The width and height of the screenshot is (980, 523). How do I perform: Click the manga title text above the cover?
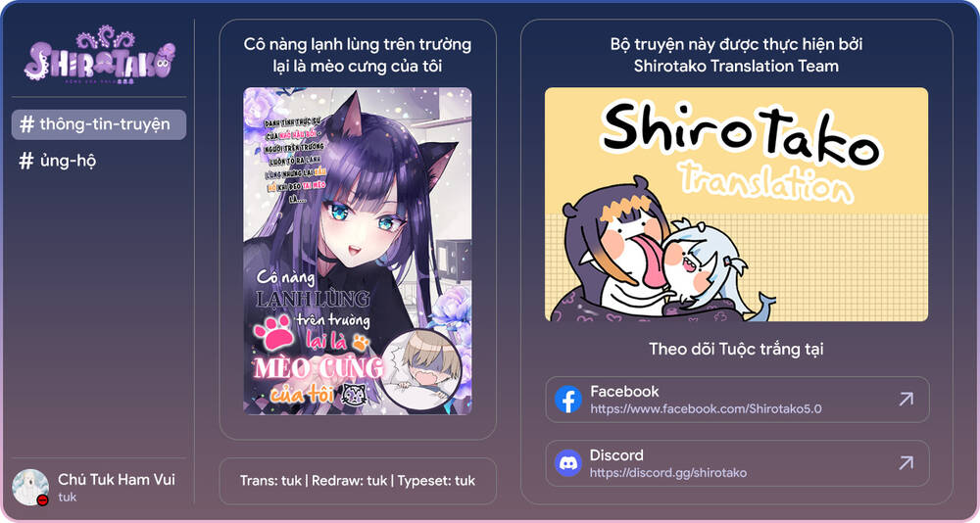pyautogui.click(x=358, y=55)
